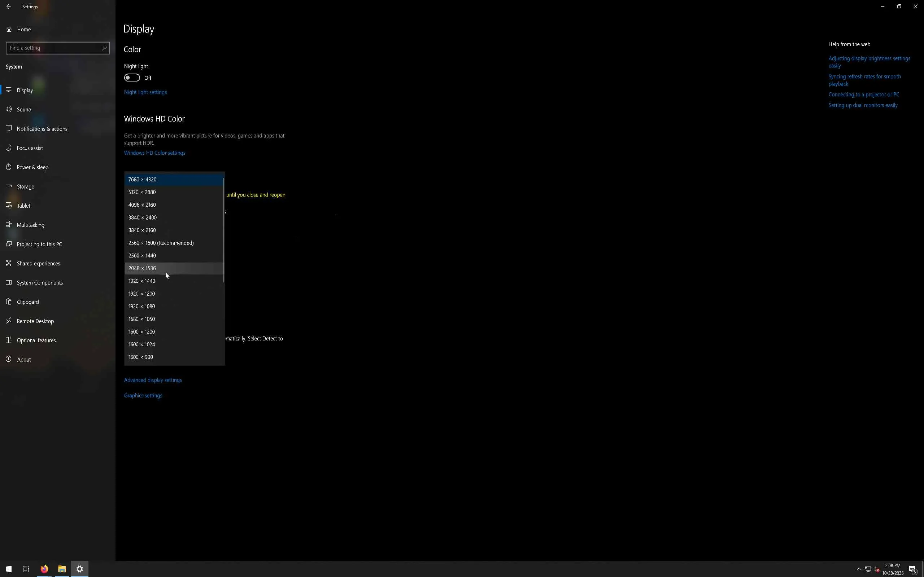Open Multitasking settings page
This screenshot has height=577, width=924.
[31, 225]
